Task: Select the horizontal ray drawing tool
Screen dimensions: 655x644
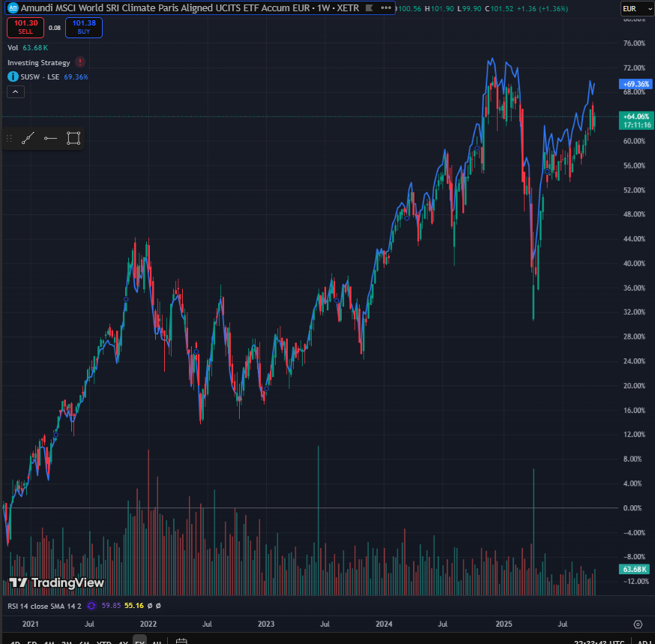Action: [x=51, y=138]
